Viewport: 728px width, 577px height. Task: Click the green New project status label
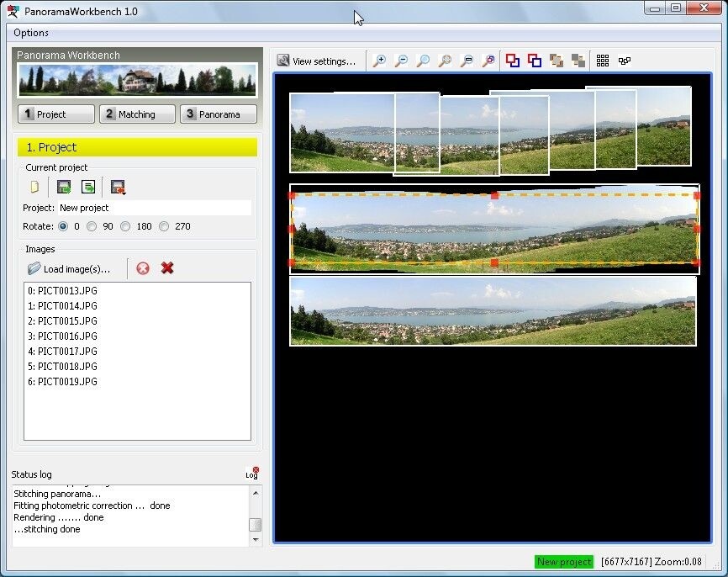click(x=564, y=562)
